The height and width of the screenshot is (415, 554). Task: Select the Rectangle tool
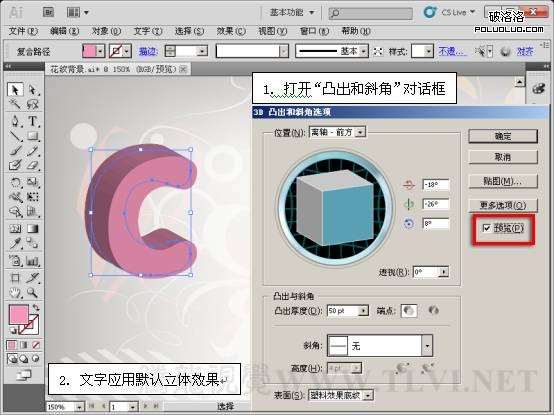[x=33, y=136]
